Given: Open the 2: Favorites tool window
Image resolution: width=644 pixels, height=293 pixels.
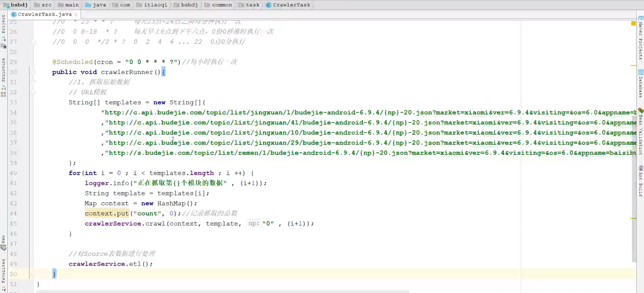Looking at the screenshot, I should coord(3,274).
